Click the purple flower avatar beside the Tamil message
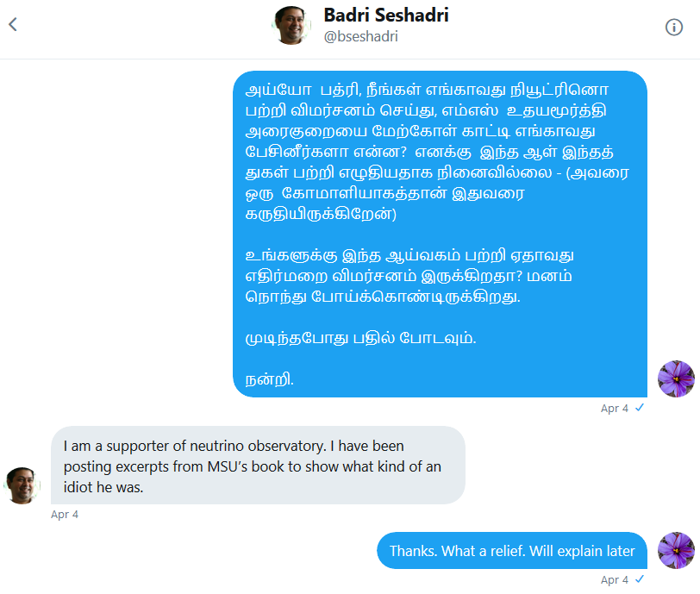The image size is (700, 594). tap(676, 378)
